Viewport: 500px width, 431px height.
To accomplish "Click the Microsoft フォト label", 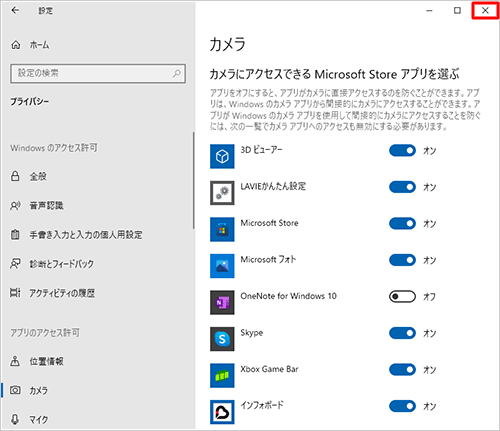I will pos(268,259).
